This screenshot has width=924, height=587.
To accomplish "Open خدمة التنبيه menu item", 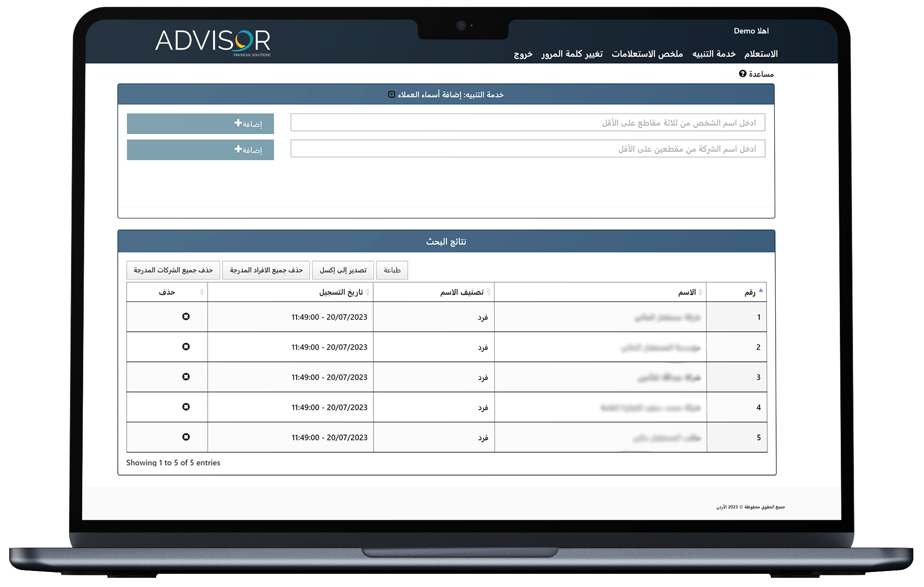I will click(713, 53).
